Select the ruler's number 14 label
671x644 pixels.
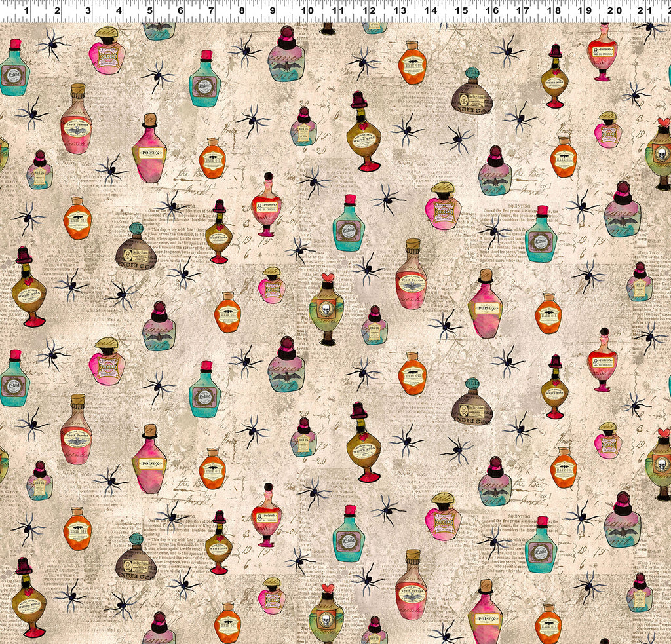tap(431, 10)
